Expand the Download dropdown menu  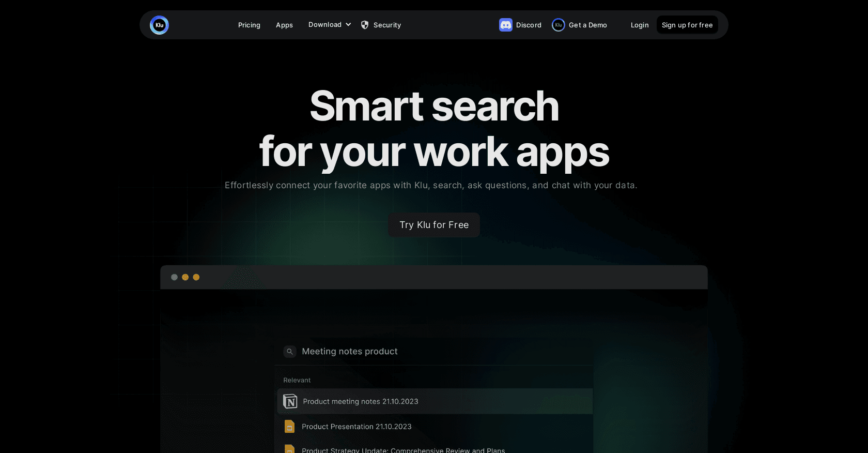[x=330, y=24]
